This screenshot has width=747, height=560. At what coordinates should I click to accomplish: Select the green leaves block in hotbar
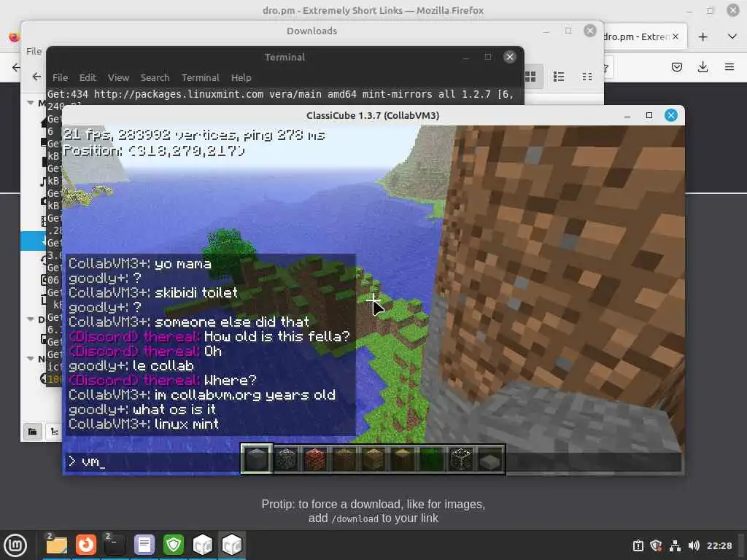tap(432, 459)
